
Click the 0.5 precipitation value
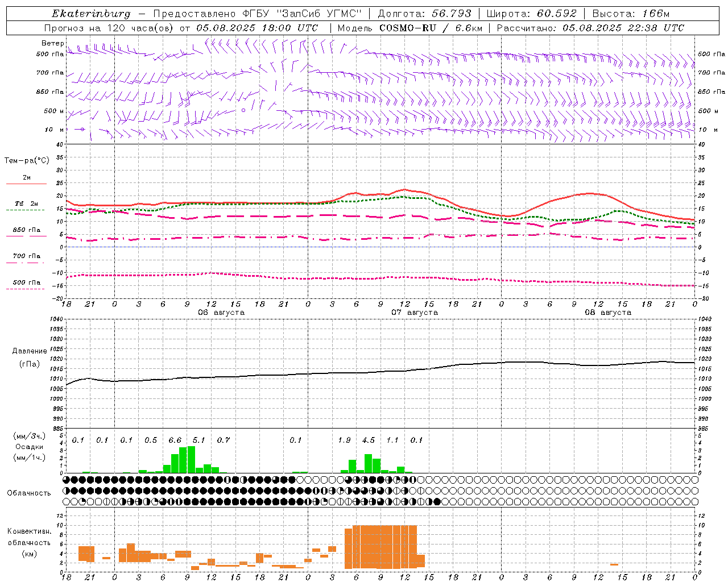pos(151,440)
